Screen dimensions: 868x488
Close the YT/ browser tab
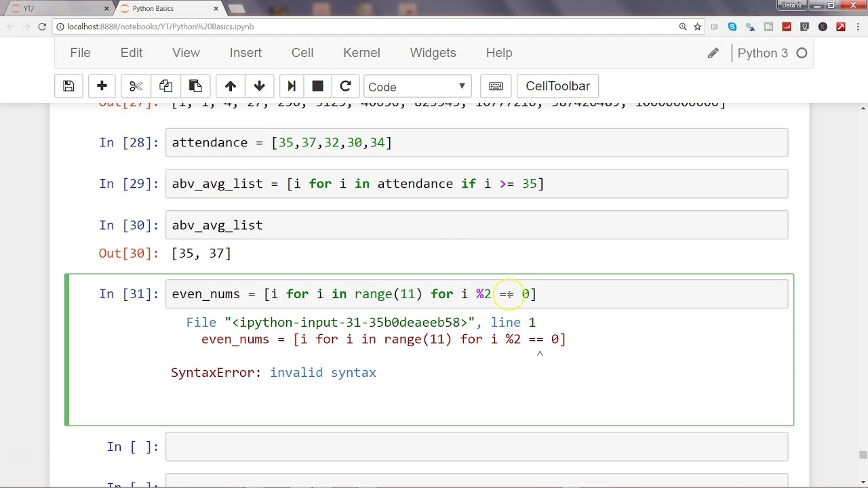[x=106, y=8]
